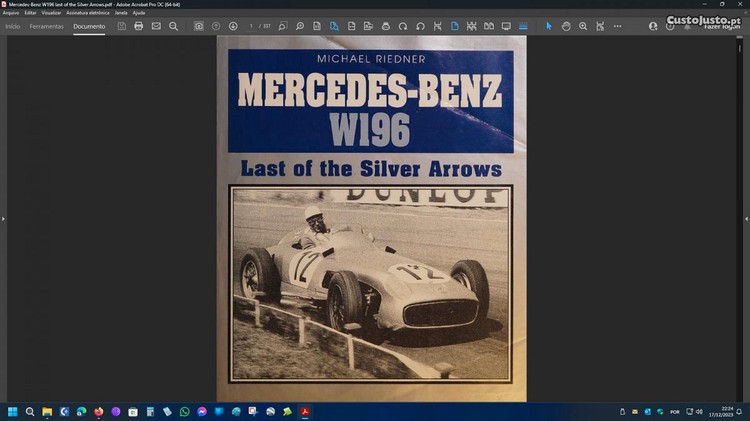
Task: Switch to the Ferramentas tab
Action: (x=46, y=26)
